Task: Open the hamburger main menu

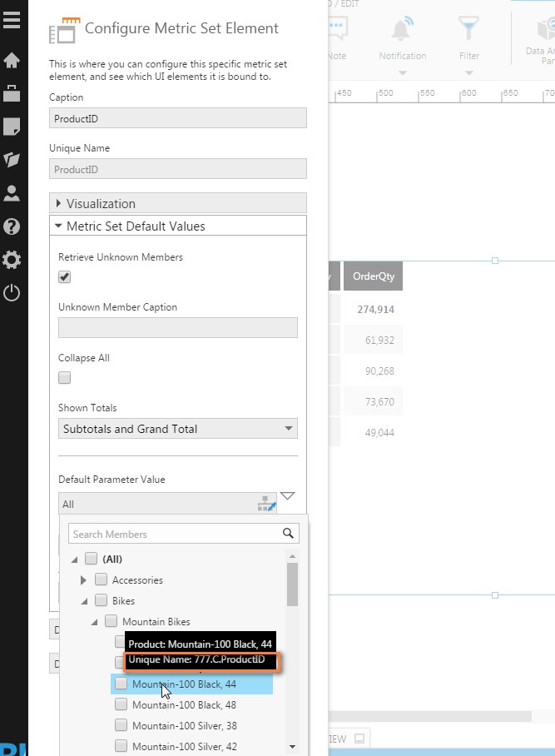Action: (x=12, y=19)
